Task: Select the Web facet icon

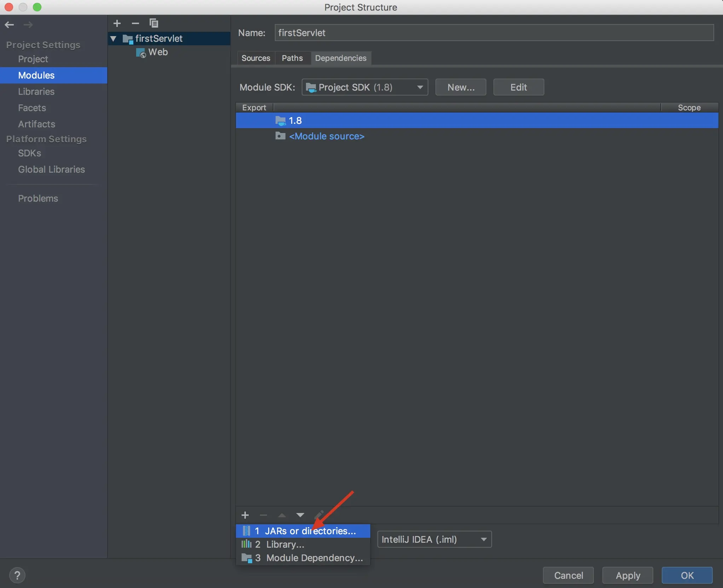Action: click(x=141, y=53)
